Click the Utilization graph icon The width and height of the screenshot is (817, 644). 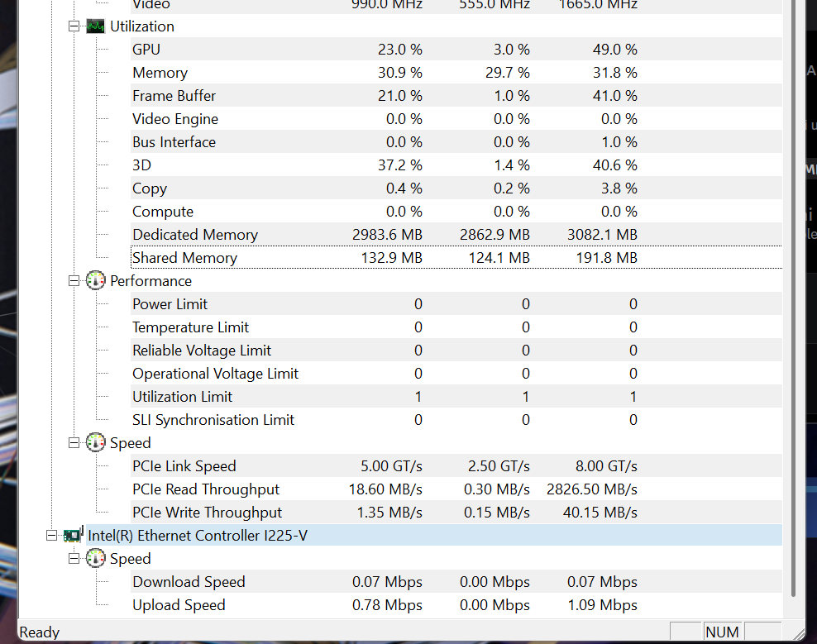coord(95,26)
